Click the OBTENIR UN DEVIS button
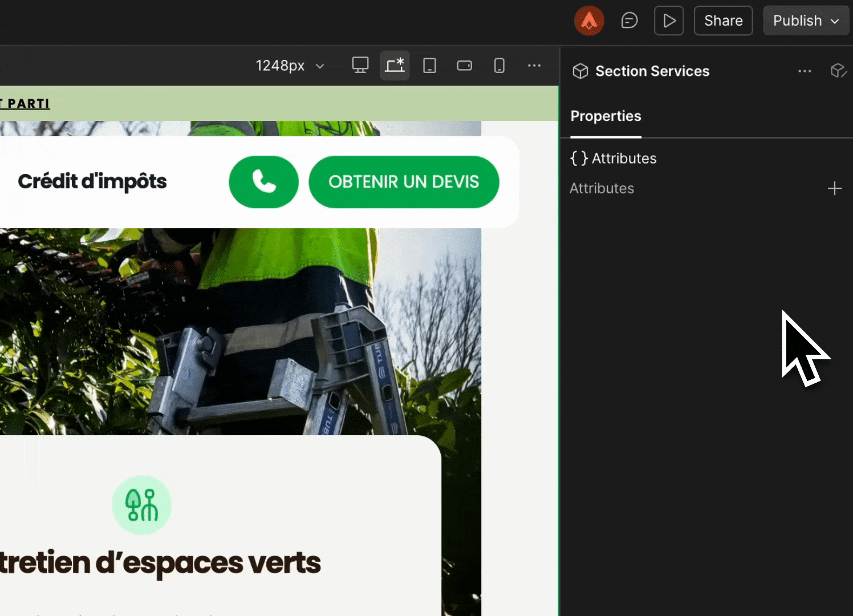853x616 pixels. [x=404, y=182]
